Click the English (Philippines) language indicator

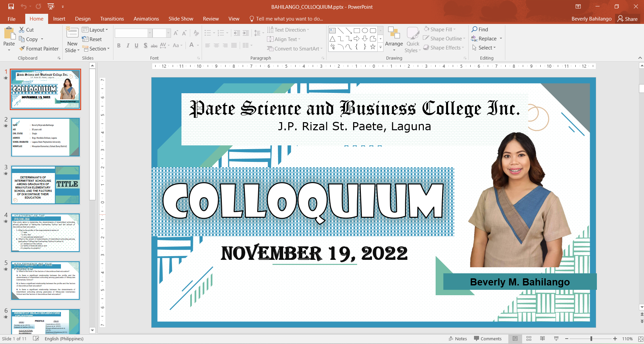[x=64, y=339]
